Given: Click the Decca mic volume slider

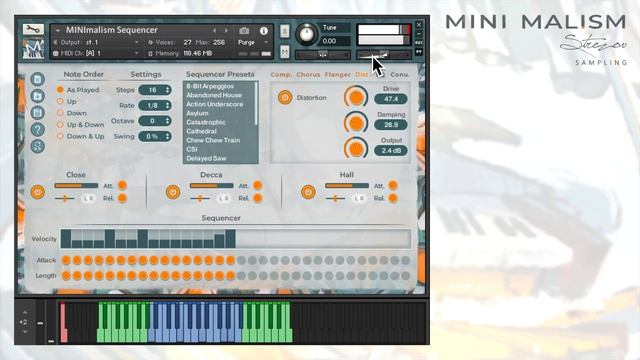Looking at the screenshot, I should pyautogui.click(x=211, y=185).
